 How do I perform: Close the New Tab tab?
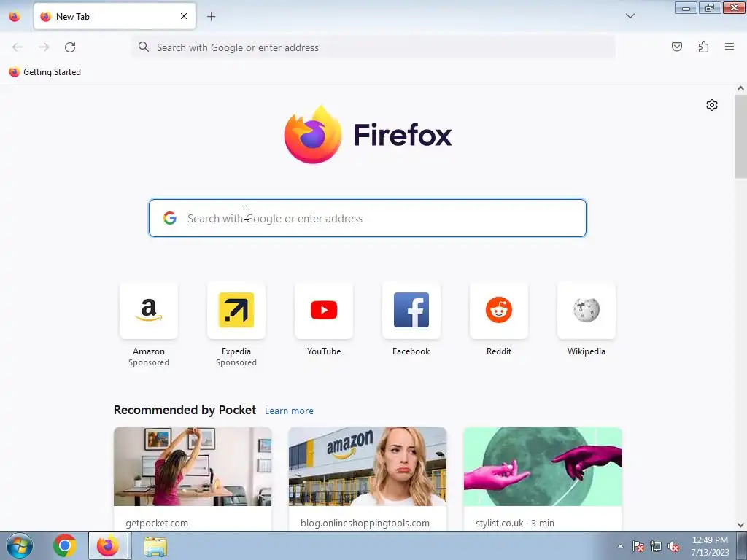184,16
